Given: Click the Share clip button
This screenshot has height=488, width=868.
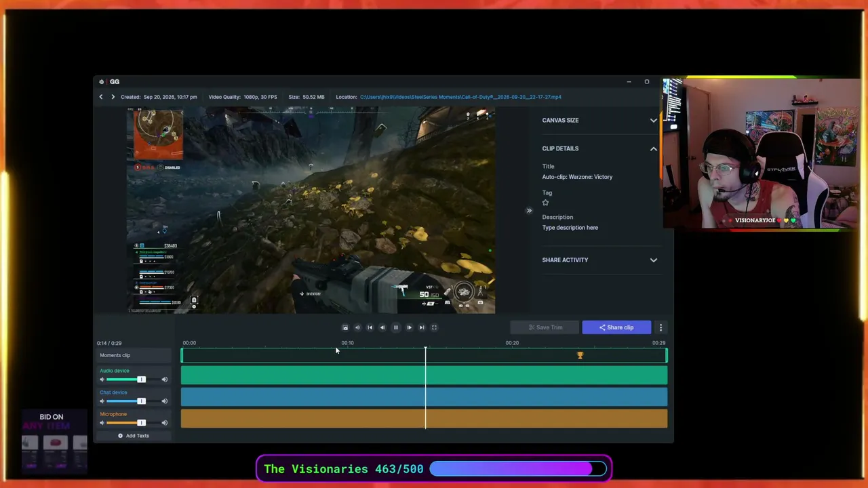Looking at the screenshot, I should [x=616, y=327].
